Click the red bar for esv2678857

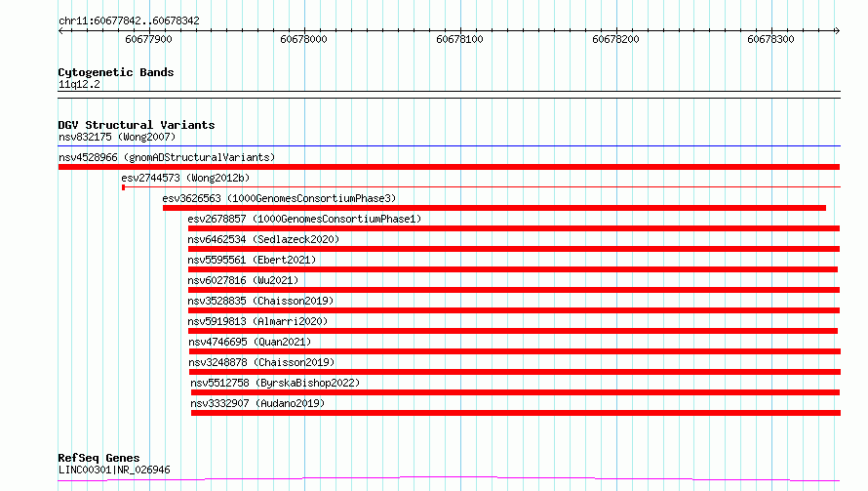pos(514,228)
